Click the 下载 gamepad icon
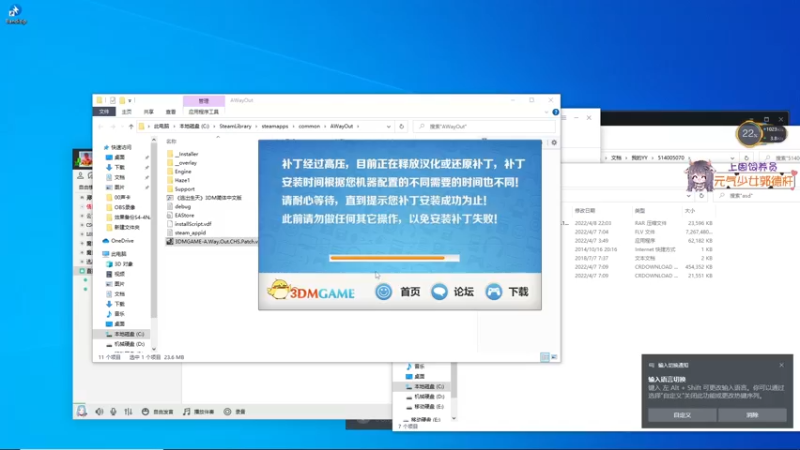Viewport: 800px width, 450px height. [493, 292]
